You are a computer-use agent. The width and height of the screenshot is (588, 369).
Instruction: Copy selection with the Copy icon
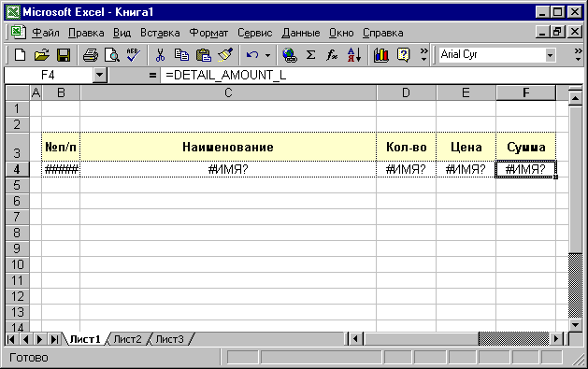pyautogui.click(x=181, y=55)
